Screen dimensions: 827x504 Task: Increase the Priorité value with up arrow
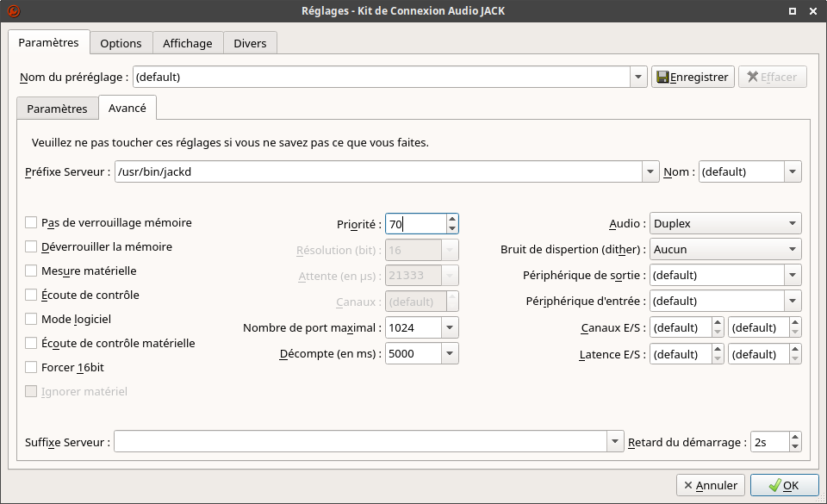[x=452, y=219]
